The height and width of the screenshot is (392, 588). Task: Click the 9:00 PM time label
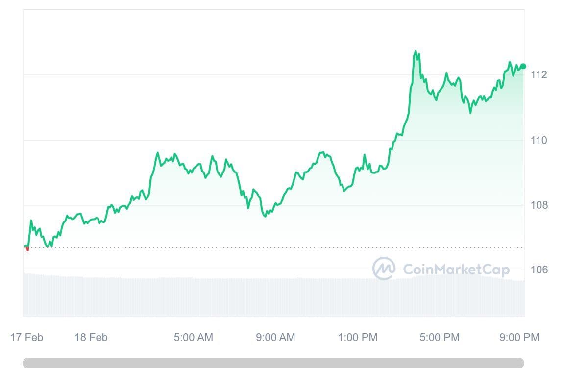coord(520,338)
